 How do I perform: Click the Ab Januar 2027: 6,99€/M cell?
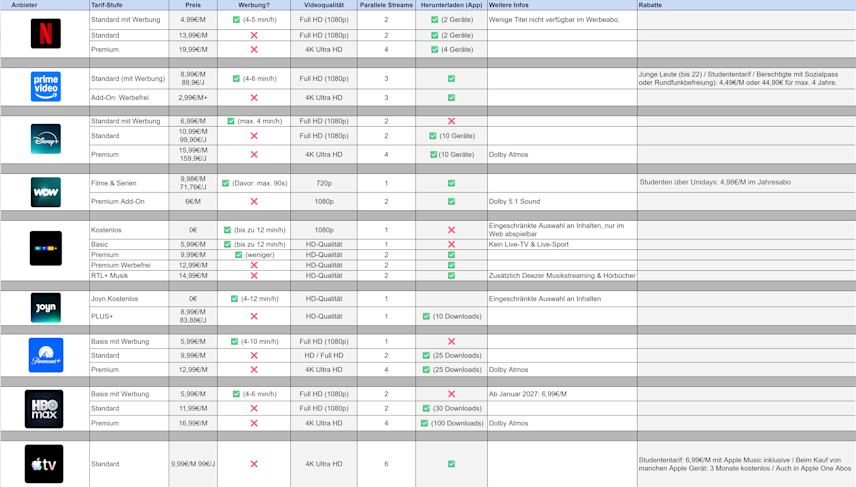[x=562, y=394]
